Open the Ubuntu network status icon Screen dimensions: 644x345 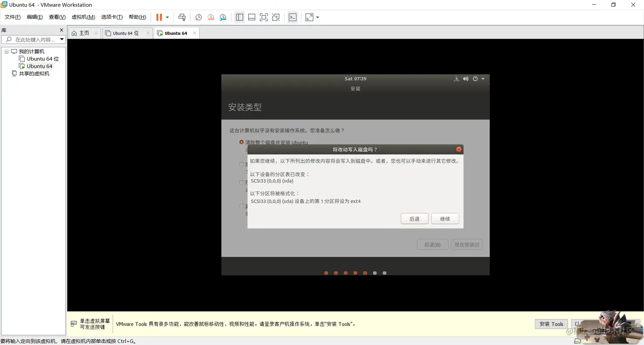456,79
